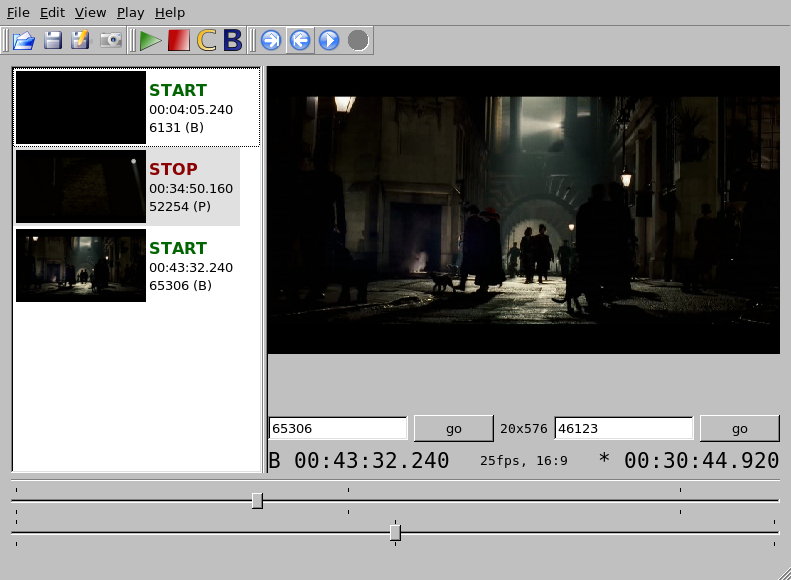Click the lower fine position slider handle
This screenshot has height=580, width=791.
pos(396,533)
